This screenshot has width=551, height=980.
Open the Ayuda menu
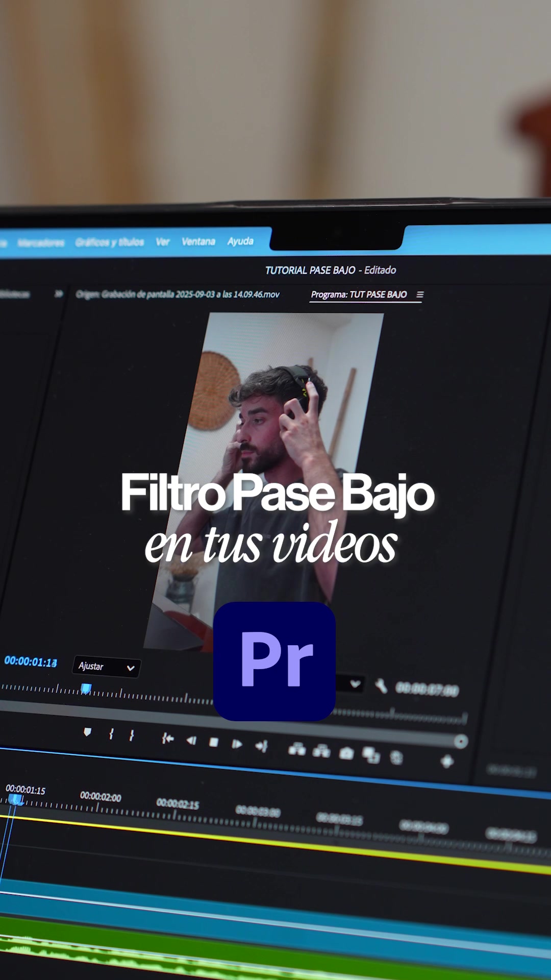[x=240, y=241]
